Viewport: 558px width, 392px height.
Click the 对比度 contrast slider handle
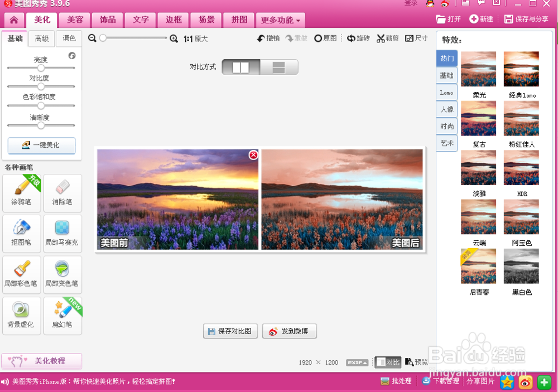point(41,86)
